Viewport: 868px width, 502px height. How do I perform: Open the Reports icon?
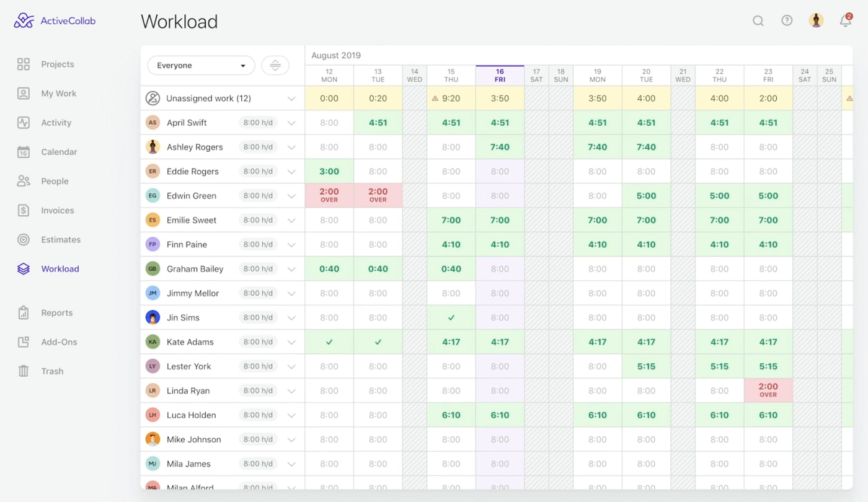[24, 312]
